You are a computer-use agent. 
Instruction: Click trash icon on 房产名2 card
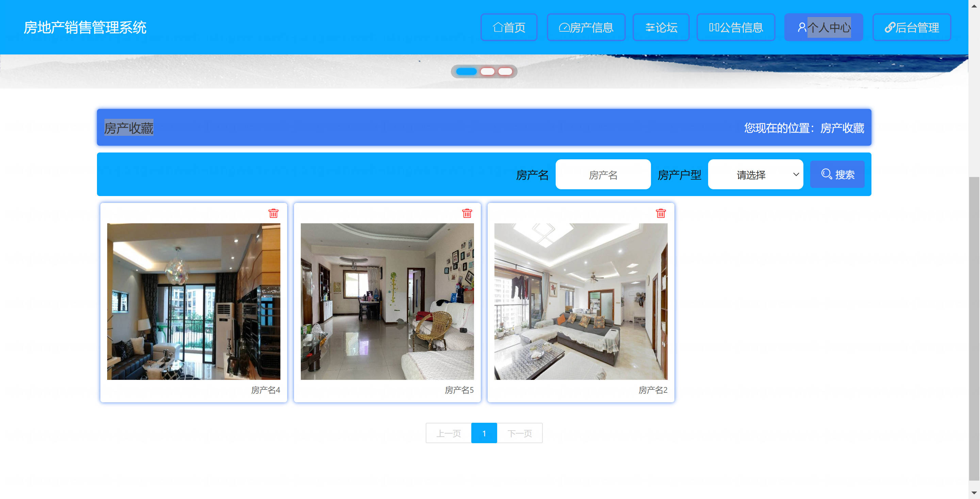[660, 213]
